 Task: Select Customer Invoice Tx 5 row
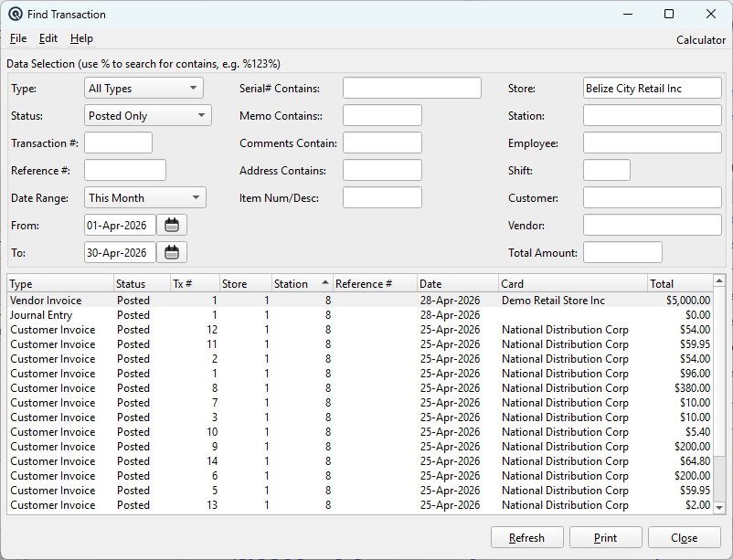tap(360, 491)
